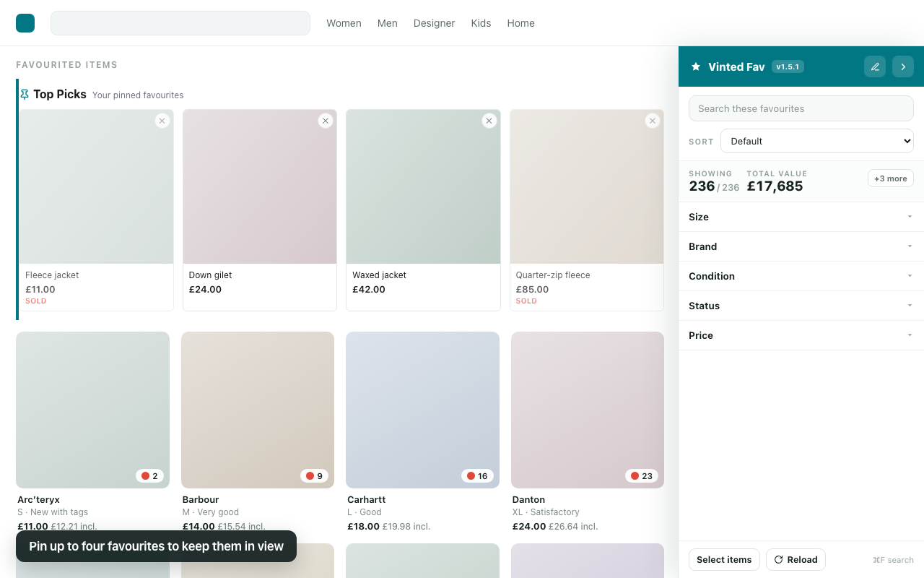
Task: Open the Sort dropdown set to Default
Action: pyautogui.click(x=817, y=141)
